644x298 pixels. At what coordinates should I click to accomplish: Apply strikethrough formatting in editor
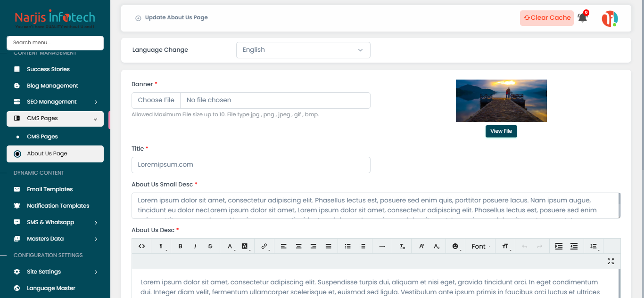210,246
